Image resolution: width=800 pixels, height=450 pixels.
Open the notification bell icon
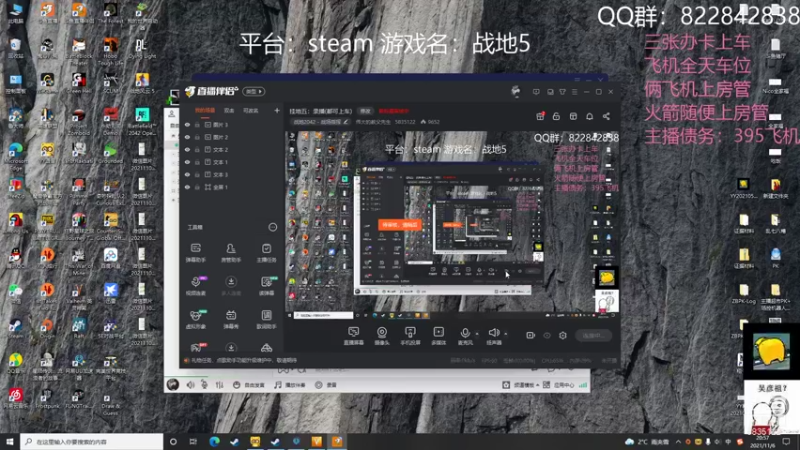589,116
